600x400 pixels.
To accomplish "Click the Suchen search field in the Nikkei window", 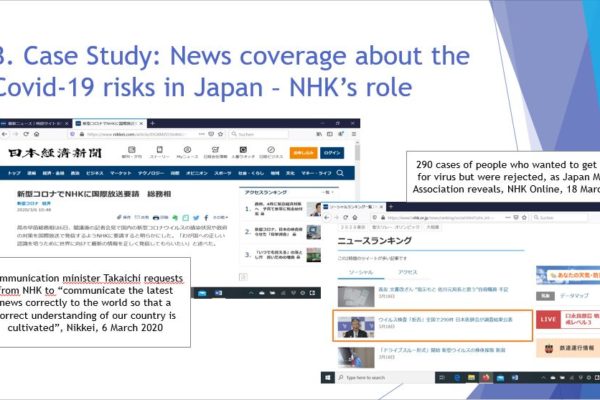I will point(259,134).
